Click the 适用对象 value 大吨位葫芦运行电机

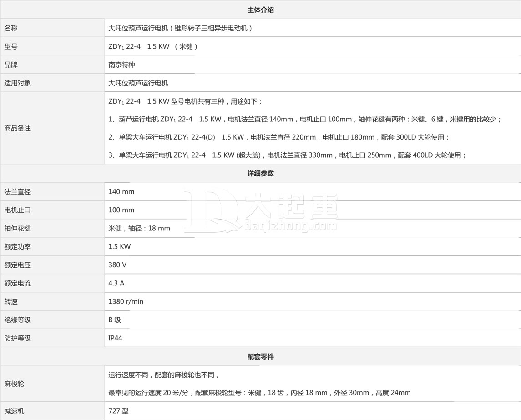(x=138, y=83)
